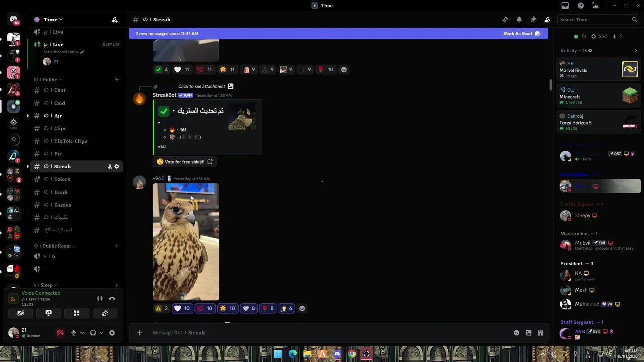The height and width of the screenshot is (362, 644).
Task: Open the sticker picker icon
Action: pos(528,333)
